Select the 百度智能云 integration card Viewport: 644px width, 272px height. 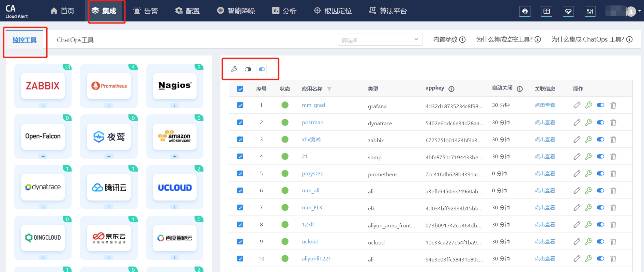tap(175, 238)
